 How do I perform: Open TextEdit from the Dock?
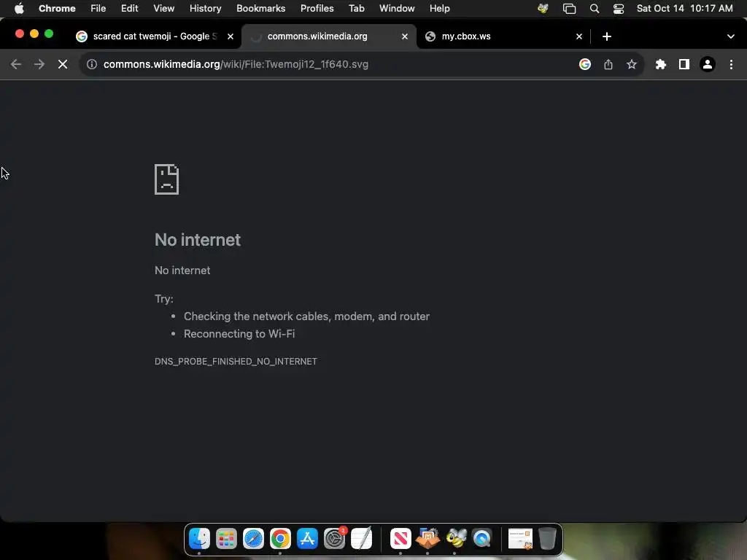[361, 539]
